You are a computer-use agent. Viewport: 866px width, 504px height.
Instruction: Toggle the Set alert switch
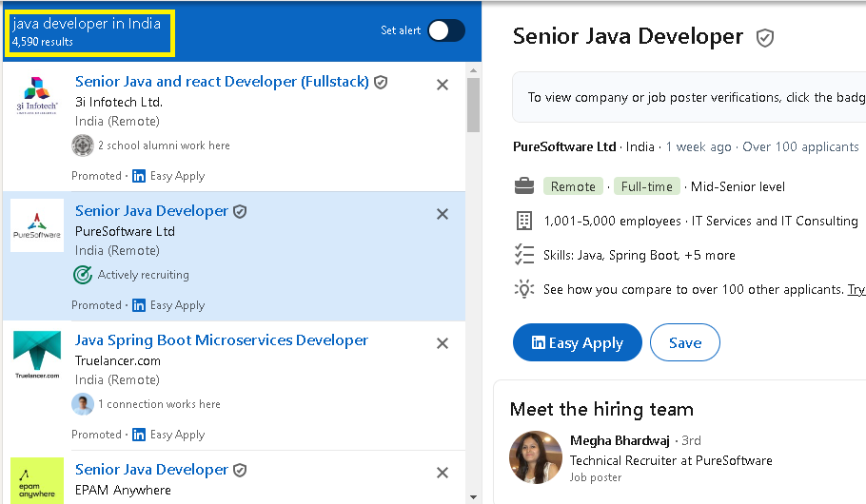[x=446, y=30]
